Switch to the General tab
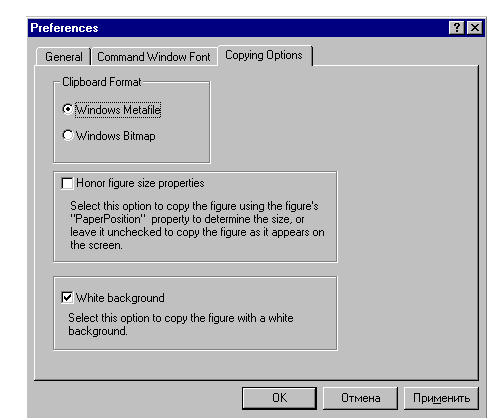487x418 pixels. [x=64, y=57]
